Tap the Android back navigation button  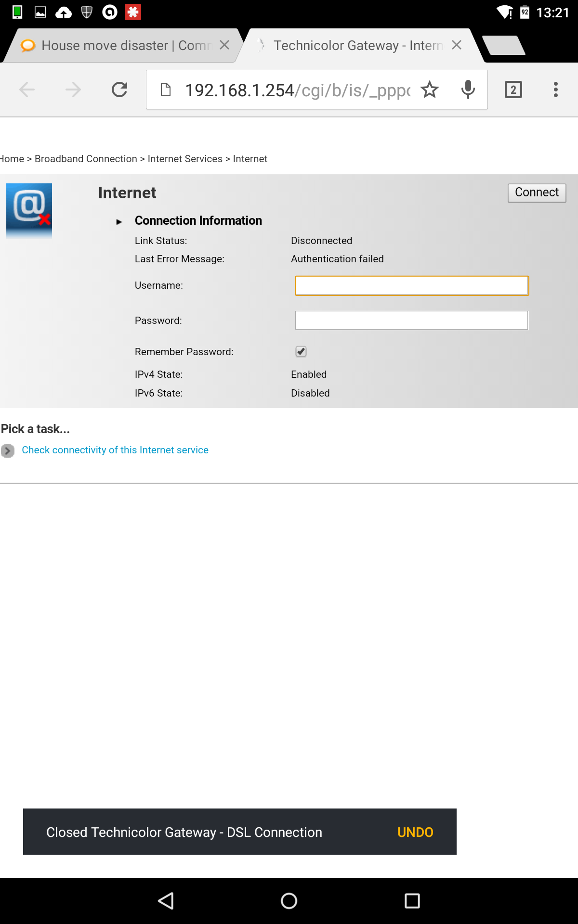pos(166,900)
